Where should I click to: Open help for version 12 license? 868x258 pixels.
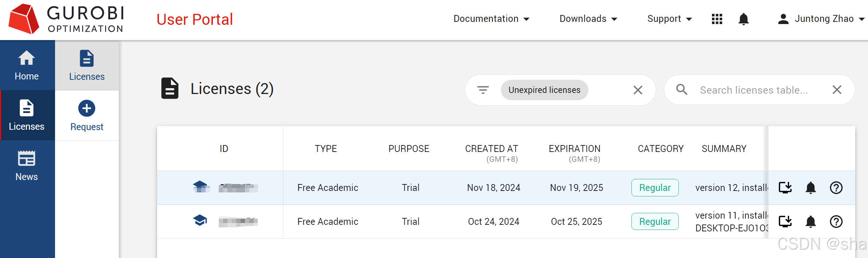[836, 188]
